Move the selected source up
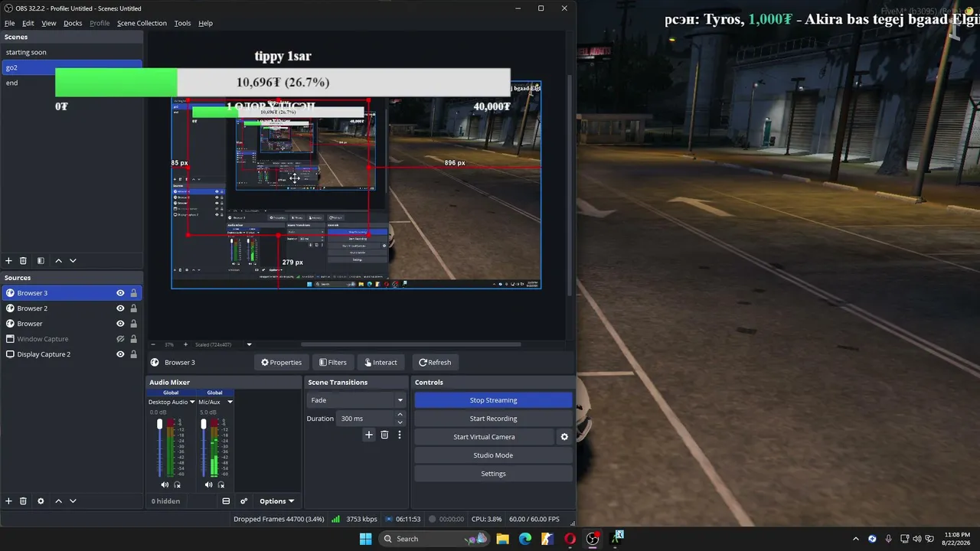 (x=58, y=501)
